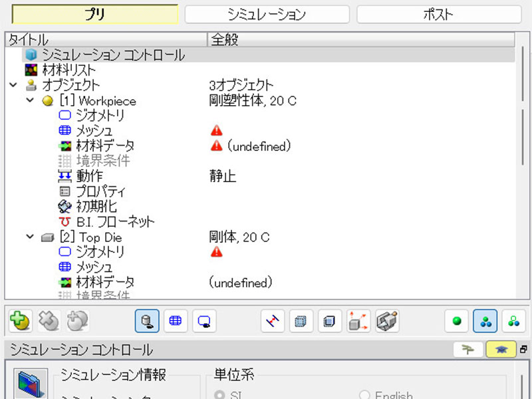Open Workpiece 動作 movement item
This screenshot has height=399, width=532.
coord(90,176)
